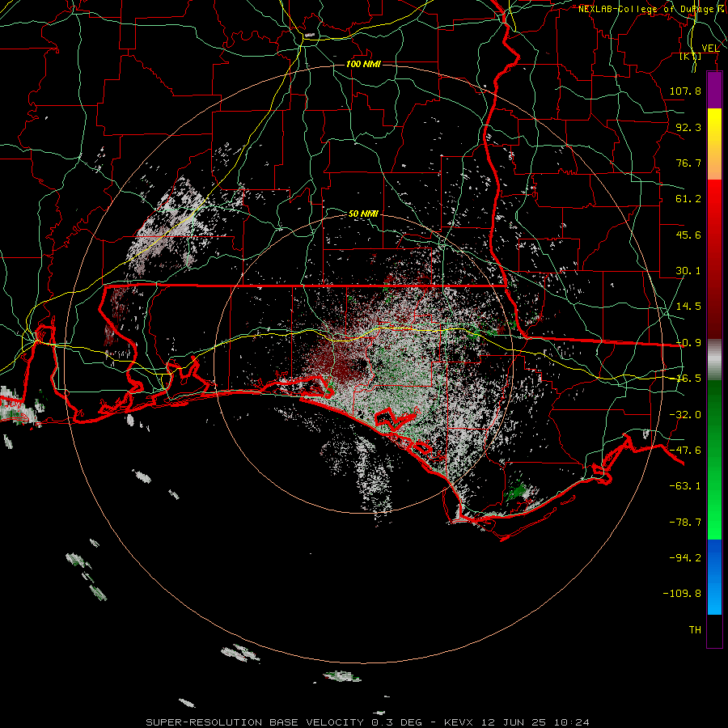Pick the purple segment of the velocity color bar
This screenshot has width=728, height=728.
point(714,91)
